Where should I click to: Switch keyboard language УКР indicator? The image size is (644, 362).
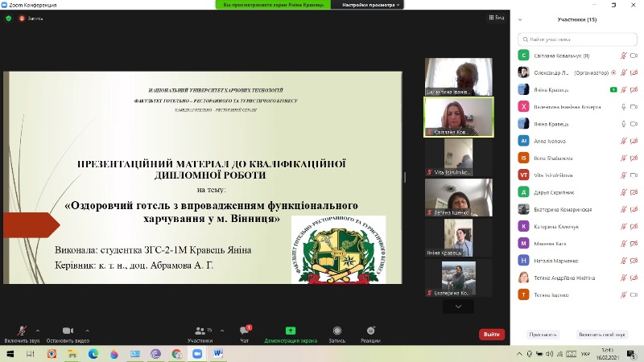click(585, 354)
